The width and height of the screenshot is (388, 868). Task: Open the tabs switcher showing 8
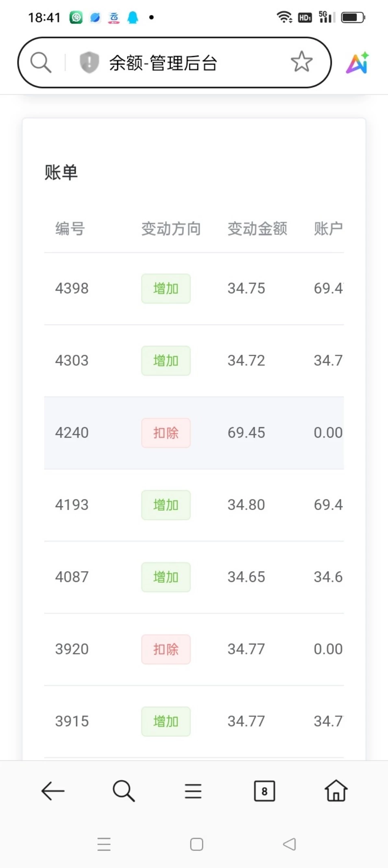[x=264, y=791]
